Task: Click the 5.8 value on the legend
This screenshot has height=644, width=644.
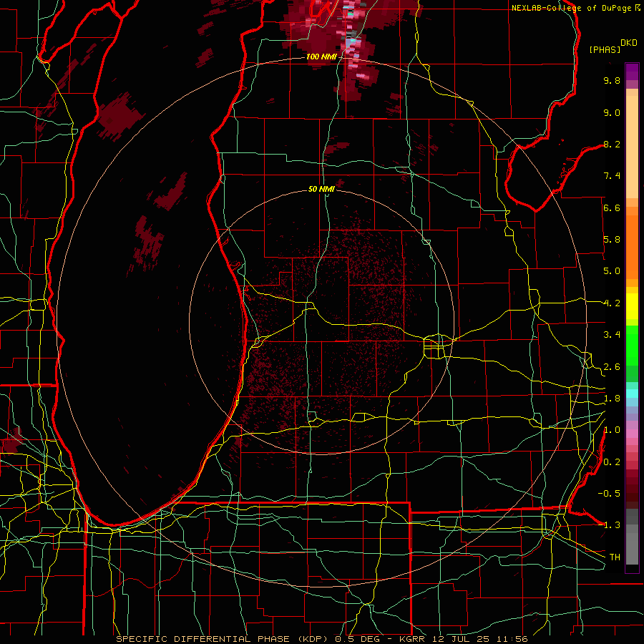Action: pyautogui.click(x=612, y=240)
